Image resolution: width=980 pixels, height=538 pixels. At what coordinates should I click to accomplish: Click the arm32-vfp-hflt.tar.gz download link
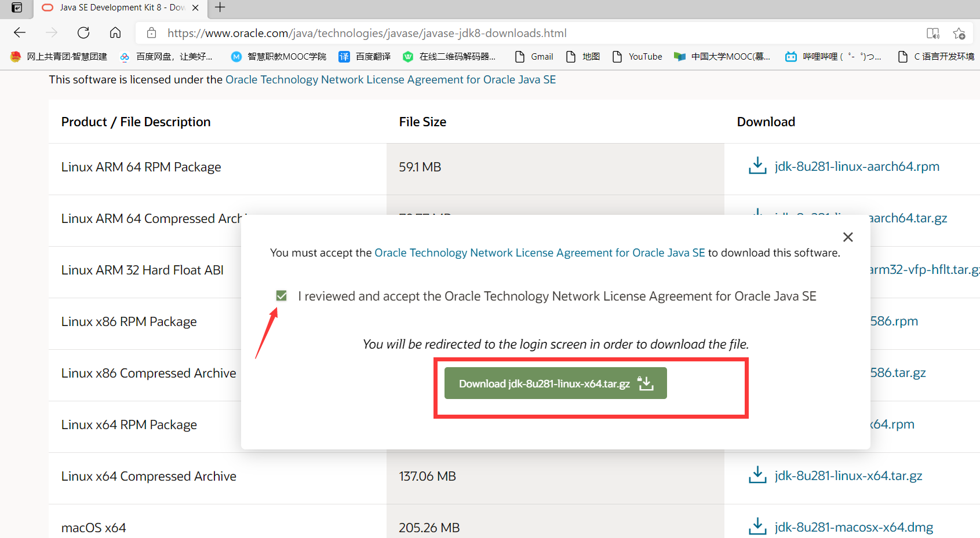tap(925, 269)
